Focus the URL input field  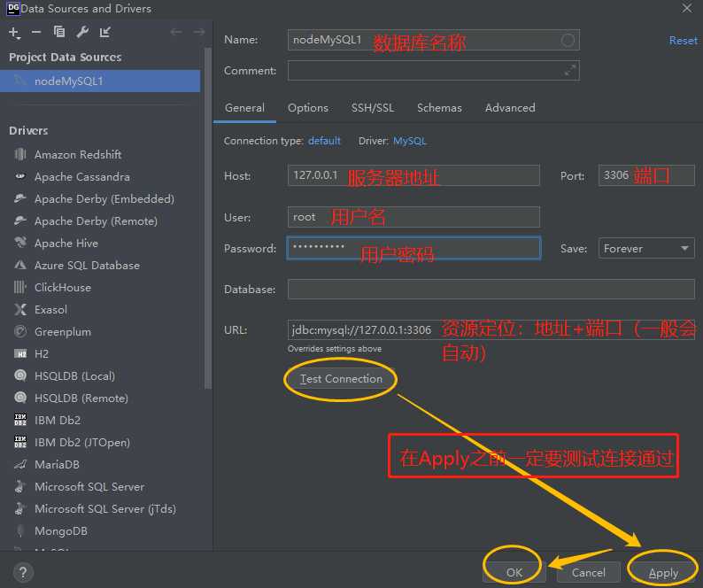tap(491, 329)
